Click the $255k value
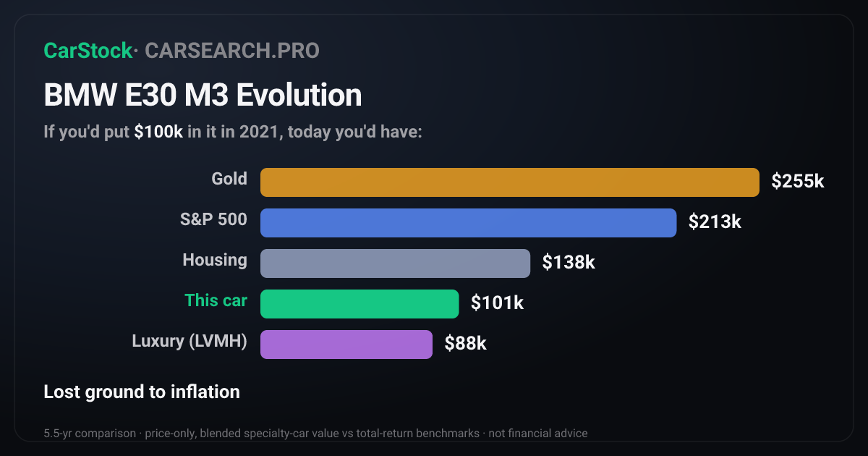The width and height of the screenshot is (868, 456). [798, 182]
